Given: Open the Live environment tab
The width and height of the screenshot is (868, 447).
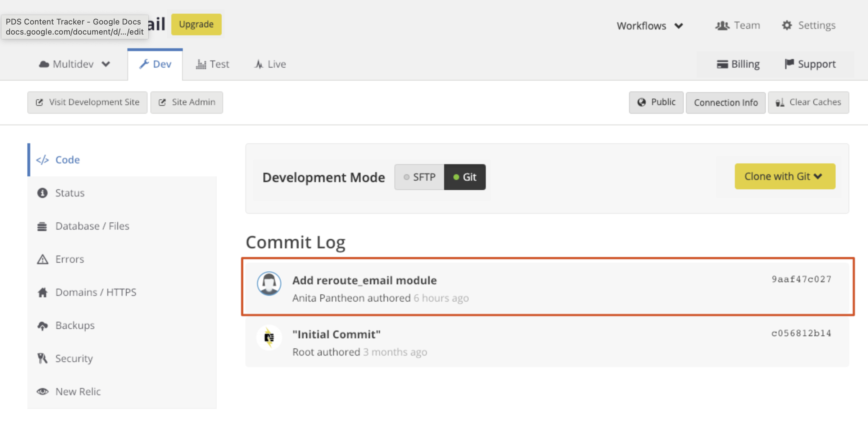Looking at the screenshot, I should click(269, 64).
